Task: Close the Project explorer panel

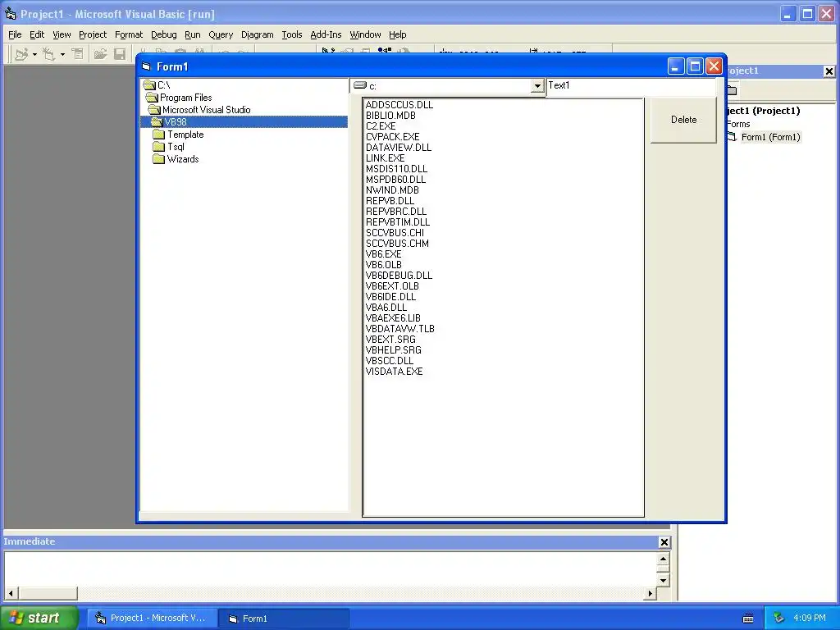Action: point(829,71)
